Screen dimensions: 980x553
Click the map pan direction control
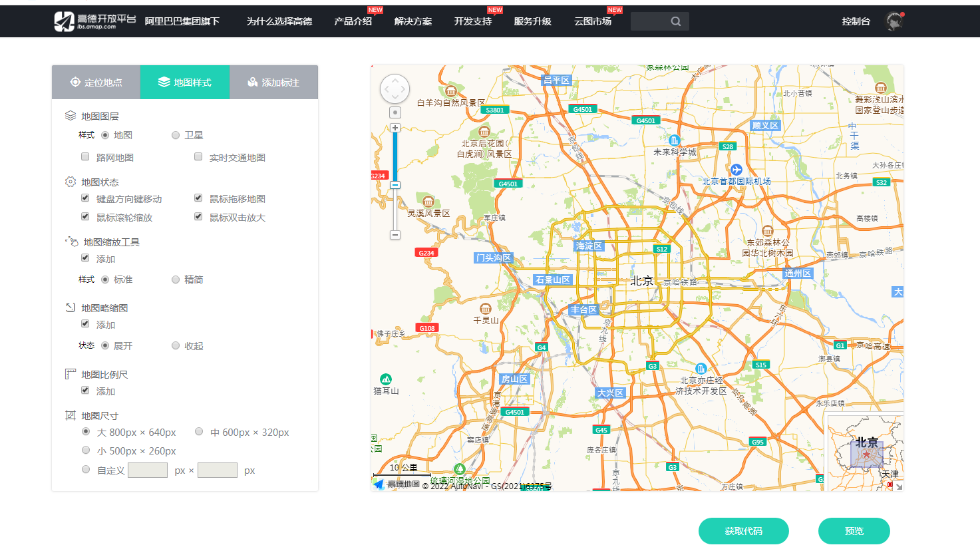point(395,89)
